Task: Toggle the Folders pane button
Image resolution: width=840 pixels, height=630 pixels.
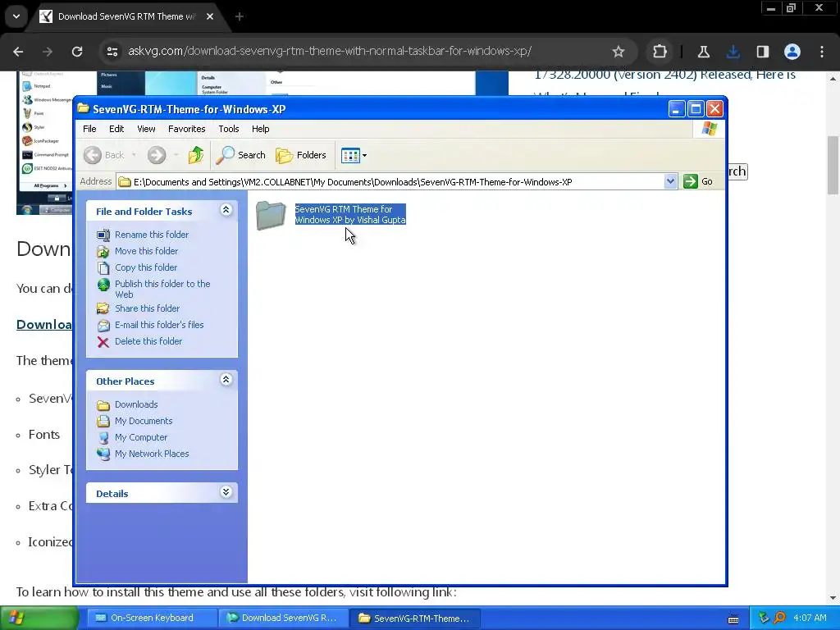Action: tap(301, 155)
